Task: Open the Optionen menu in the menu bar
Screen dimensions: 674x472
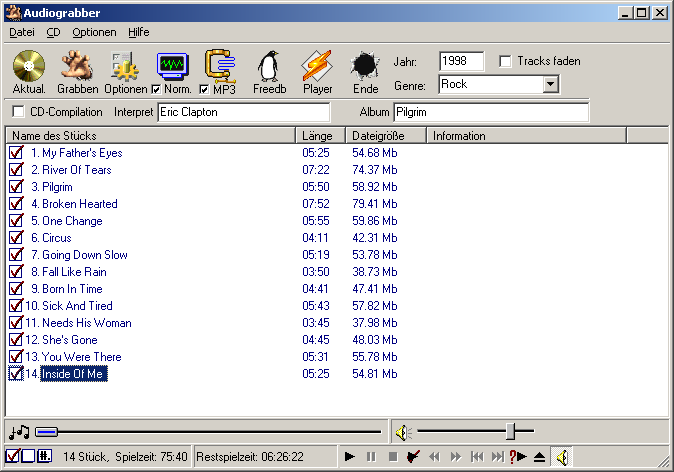Action: point(94,32)
